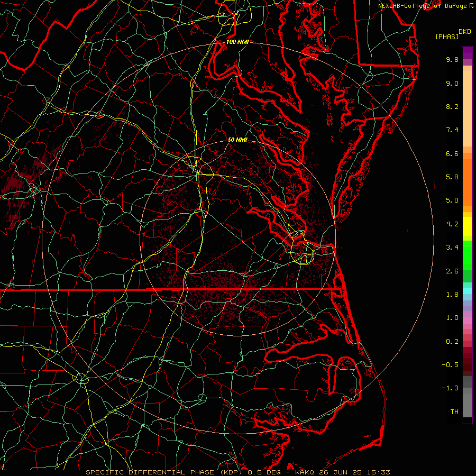The width and height of the screenshot is (476, 476).
Task: Click the 2.6 scale value
Action: click(452, 271)
